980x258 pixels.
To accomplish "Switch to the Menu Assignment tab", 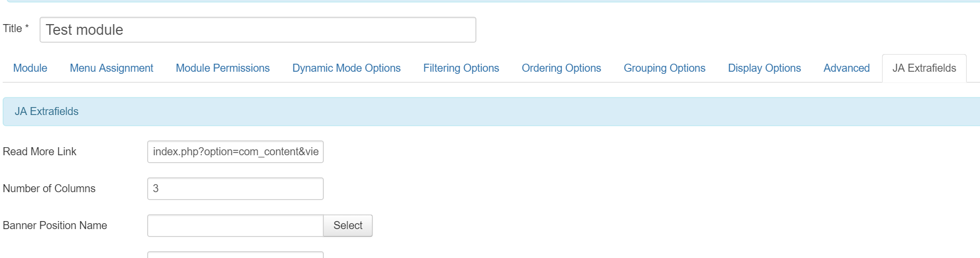I will pos(111,68).
